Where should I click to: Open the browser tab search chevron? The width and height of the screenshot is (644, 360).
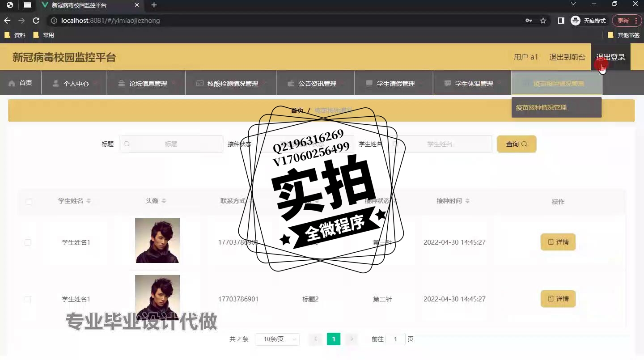pyautogui.click(x=573, y=4)
